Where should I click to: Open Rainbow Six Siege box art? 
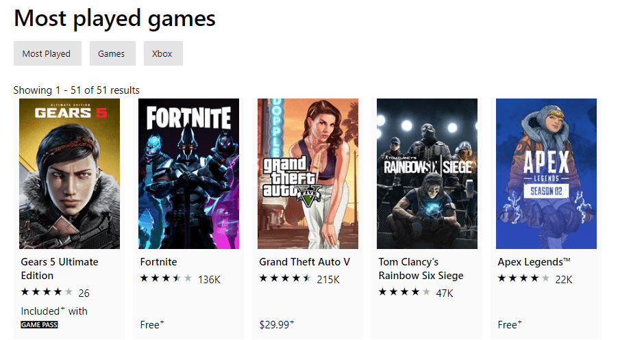(427, 173)
